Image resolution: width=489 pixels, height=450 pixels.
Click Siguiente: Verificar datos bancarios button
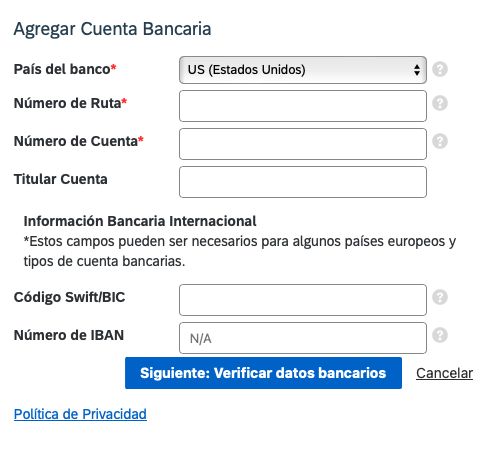(263, 373)
